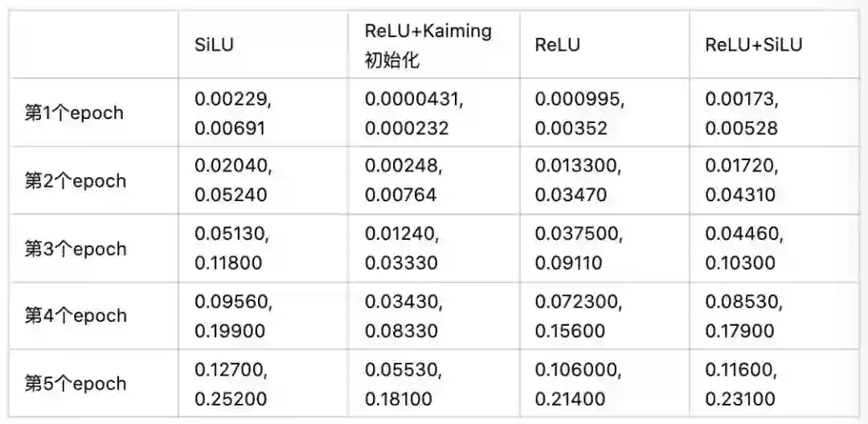Select the 第4个epoch row label
Image resolution: width=868 pixels, height=424 pixels.
(75, 315)
